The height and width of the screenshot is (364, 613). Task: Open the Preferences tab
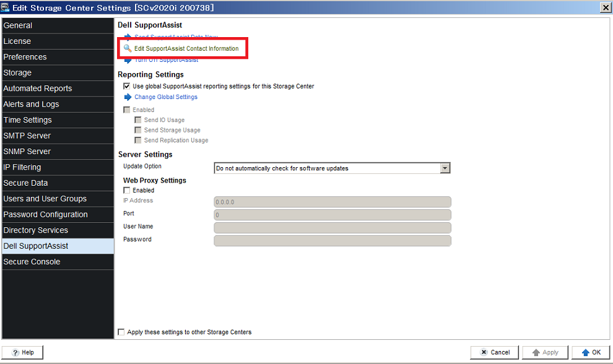(x=58, y=57)
